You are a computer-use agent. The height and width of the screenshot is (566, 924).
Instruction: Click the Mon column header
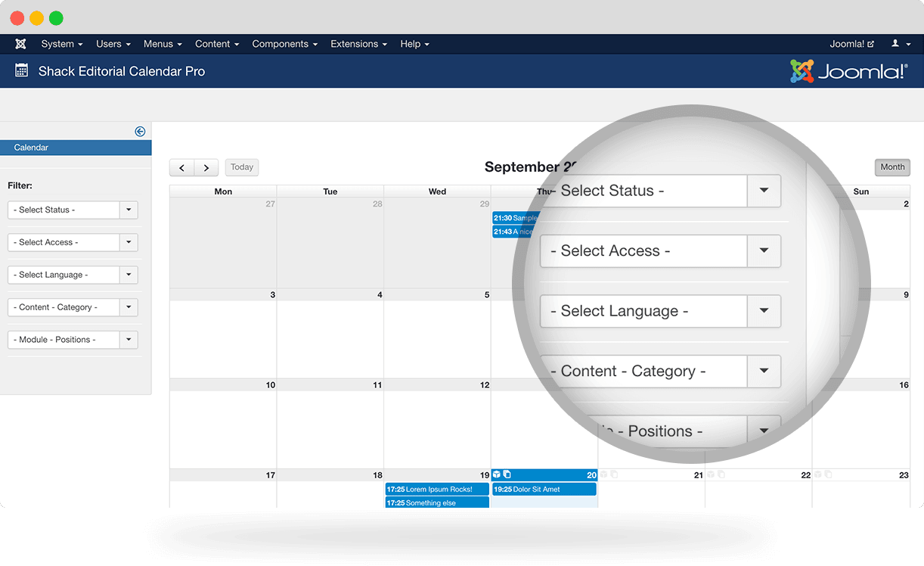click(x=223, y=191)
